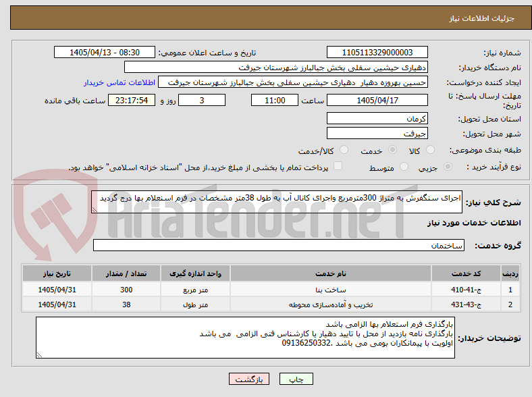The image size is (532, 397).
Task: Open اطلاعات تماس خریدار link
Action: pyautogui.click(x=119, y=82)
